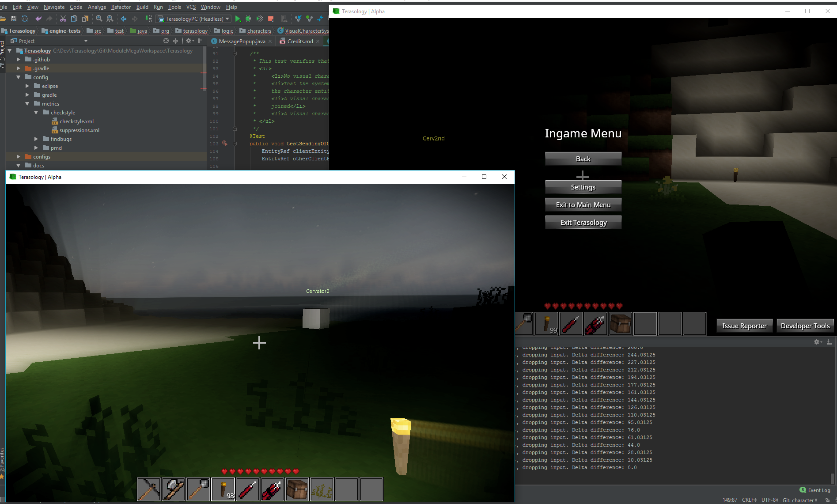Screen dimensions: 837x504
Task: Click the Copy icon in the toolbar
Action: [74, 19]
